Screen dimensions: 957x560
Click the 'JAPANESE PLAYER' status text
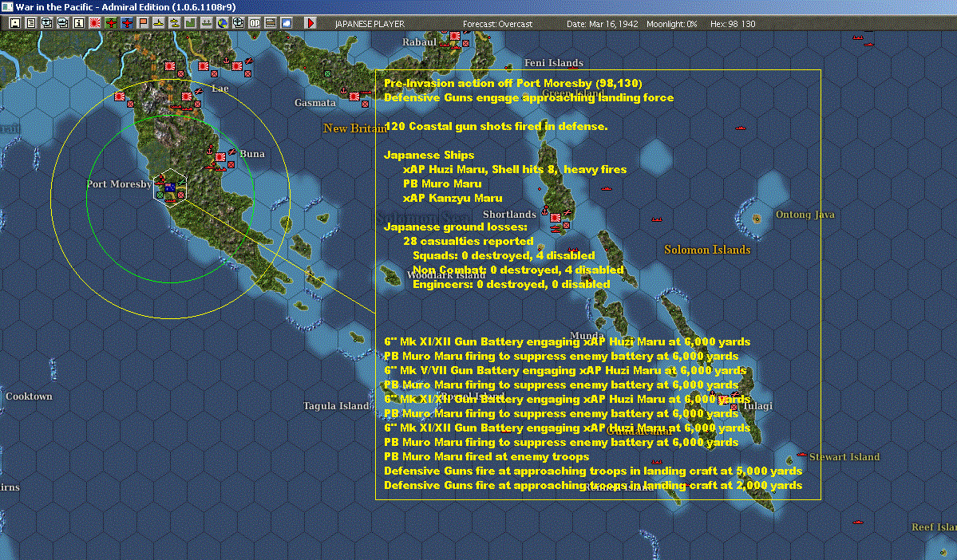click(x=370, y=24)
